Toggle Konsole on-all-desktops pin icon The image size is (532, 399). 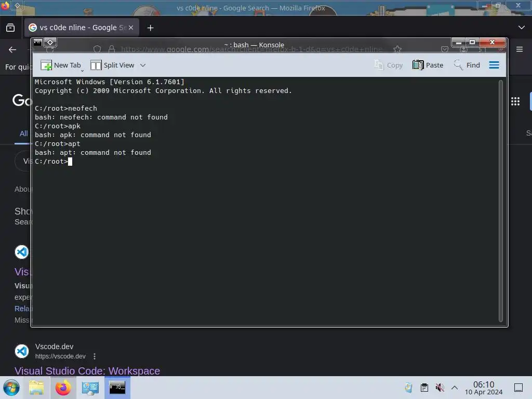point(50,43)
